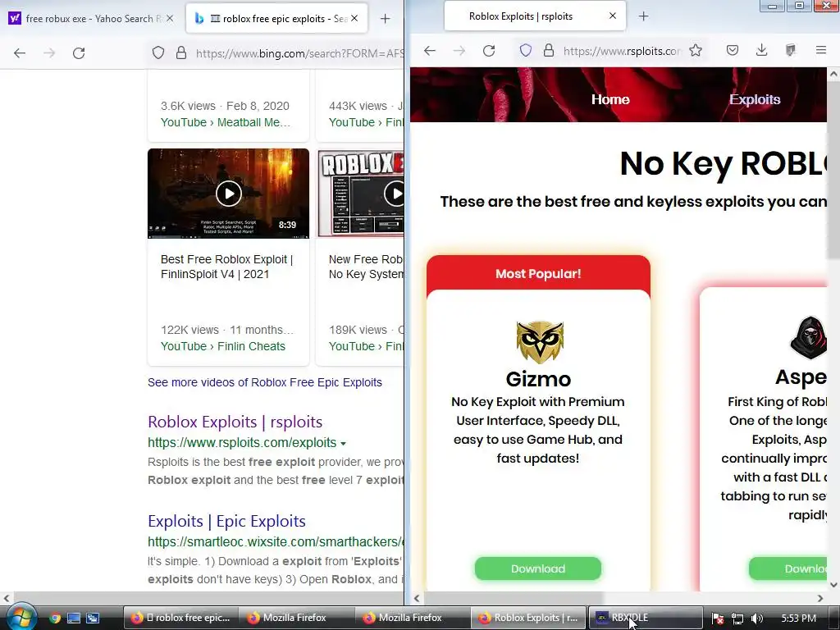
Task: Switch to the roblox free epic taskbar window
Action: [181, 618]
